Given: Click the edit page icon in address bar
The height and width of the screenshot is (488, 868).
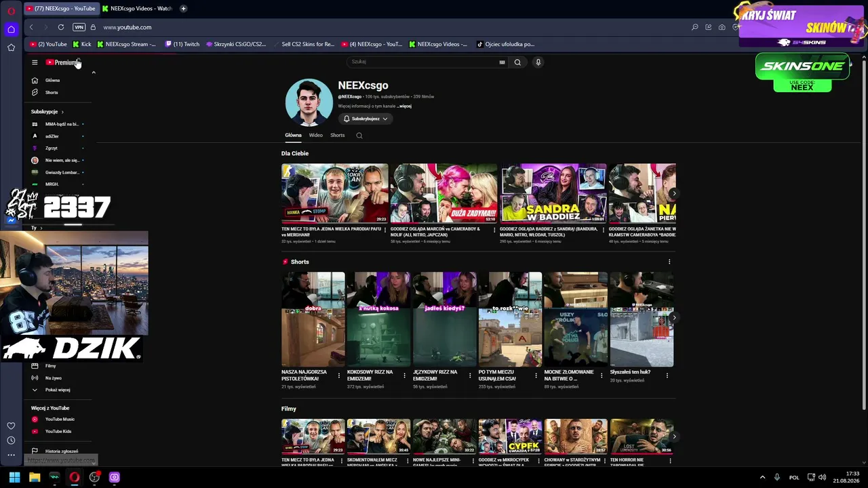Looking at the screenshot, I should 709,27.
